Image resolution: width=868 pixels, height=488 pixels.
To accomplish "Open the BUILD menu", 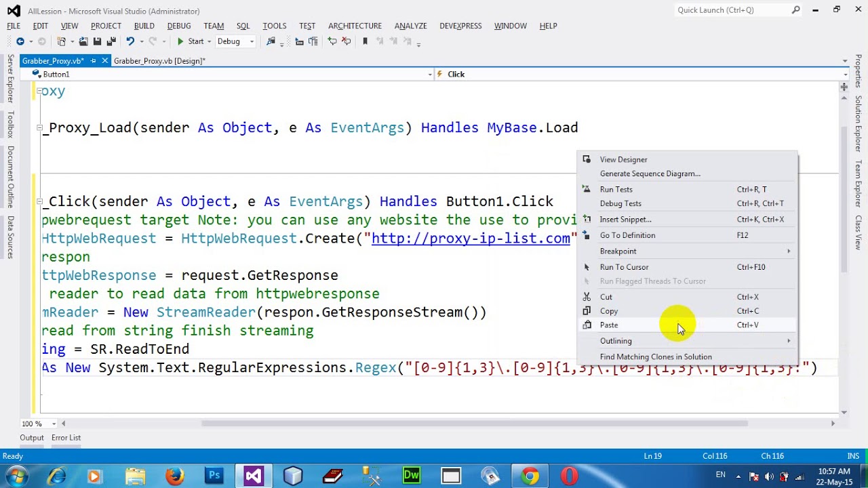I will (144, 26).
